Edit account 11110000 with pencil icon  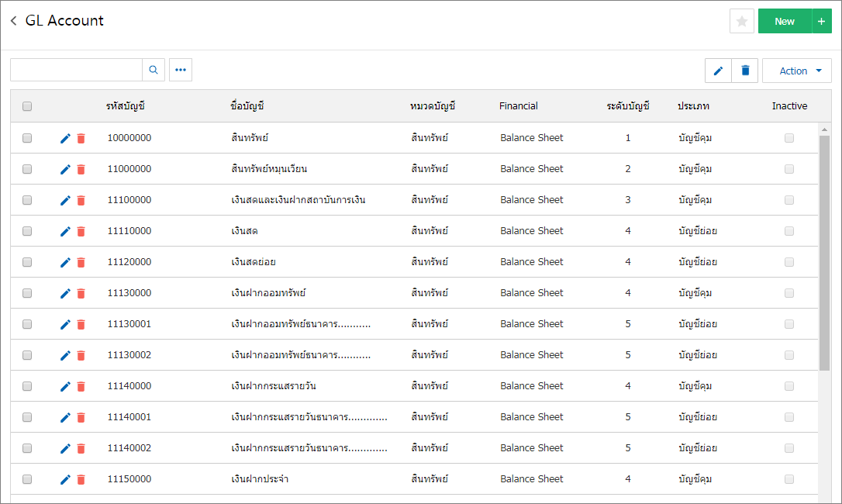coord(65,232)
